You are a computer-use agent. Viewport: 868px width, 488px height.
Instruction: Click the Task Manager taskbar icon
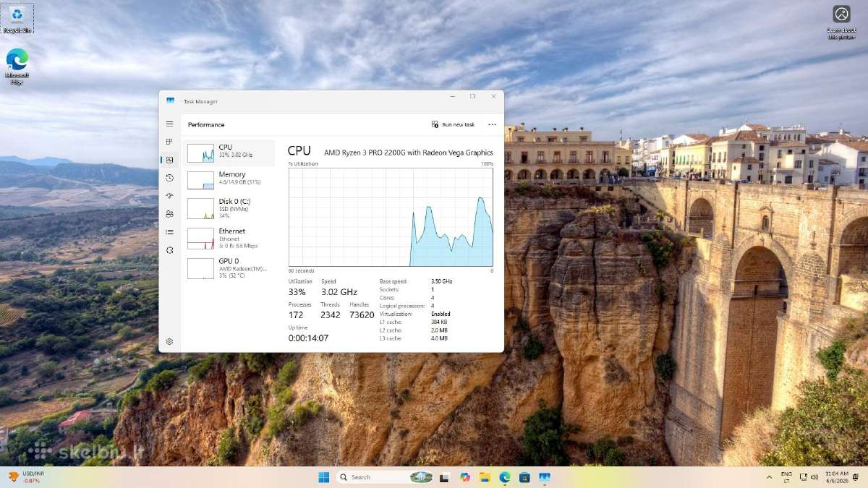click(545, 477)
